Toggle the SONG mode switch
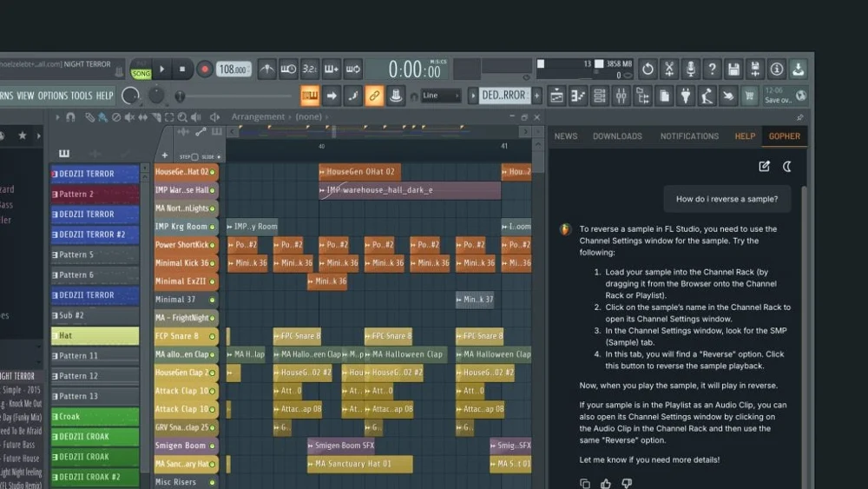This screenshot has width=868, height=489. [141, 73]
